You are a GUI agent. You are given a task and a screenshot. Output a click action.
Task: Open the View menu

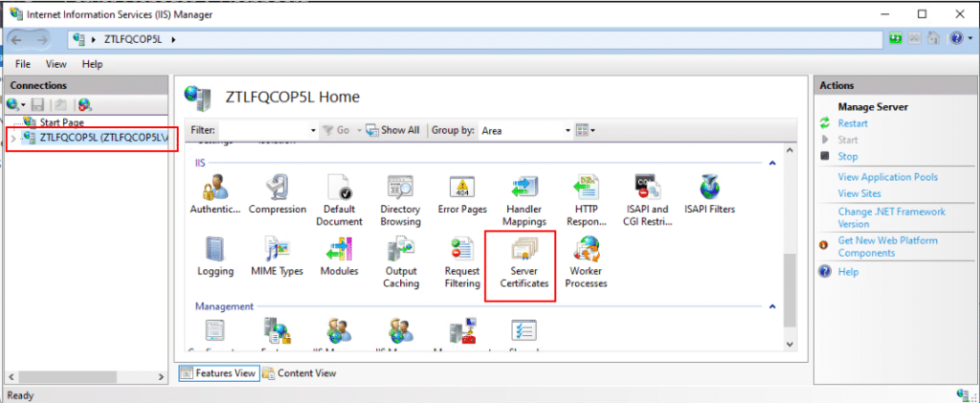coord(56,64)
